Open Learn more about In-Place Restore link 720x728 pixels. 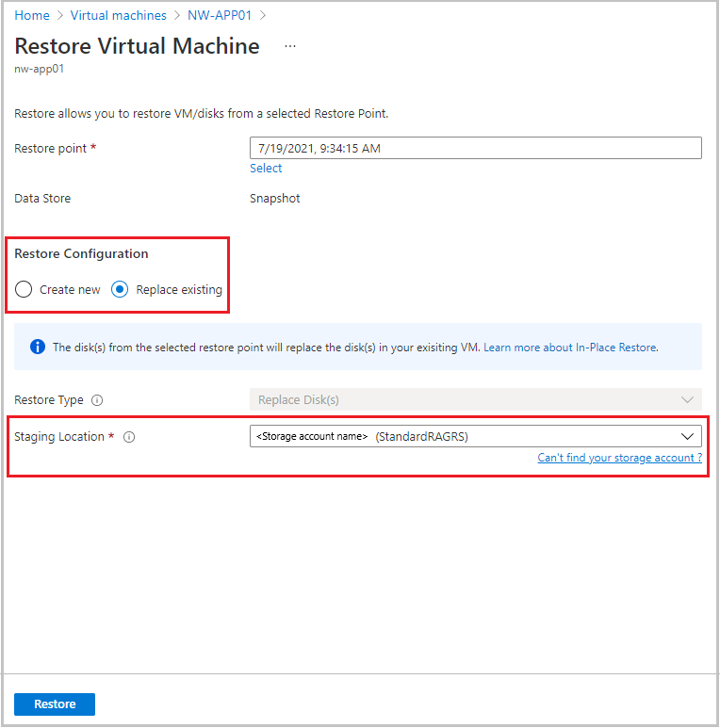click(x=571, y=348)
